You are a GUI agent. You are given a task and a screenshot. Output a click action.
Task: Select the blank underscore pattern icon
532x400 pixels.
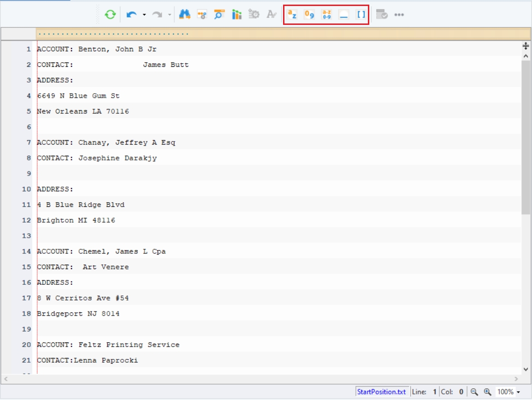click(x=344, y=15)
